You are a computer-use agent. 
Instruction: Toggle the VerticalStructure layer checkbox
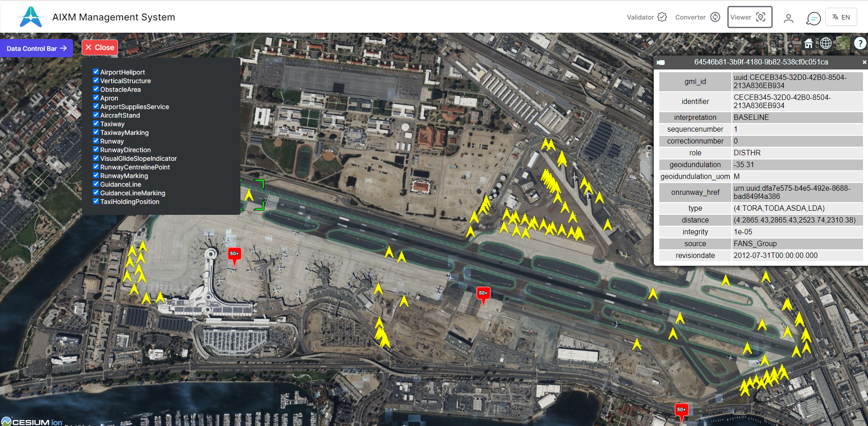(96, 80)
